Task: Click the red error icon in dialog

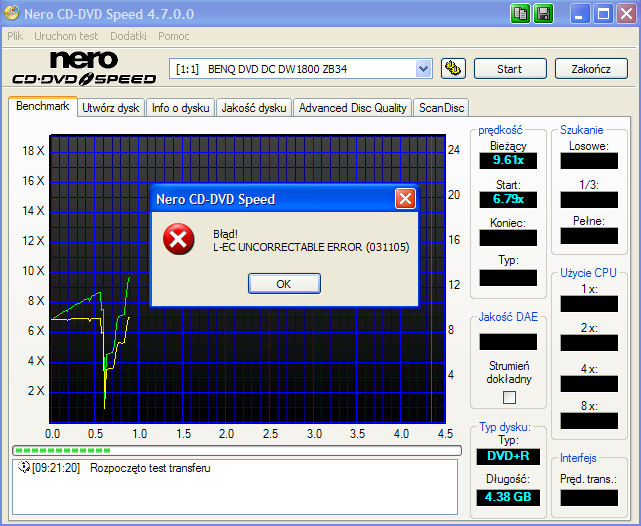Action: point(178,239)
